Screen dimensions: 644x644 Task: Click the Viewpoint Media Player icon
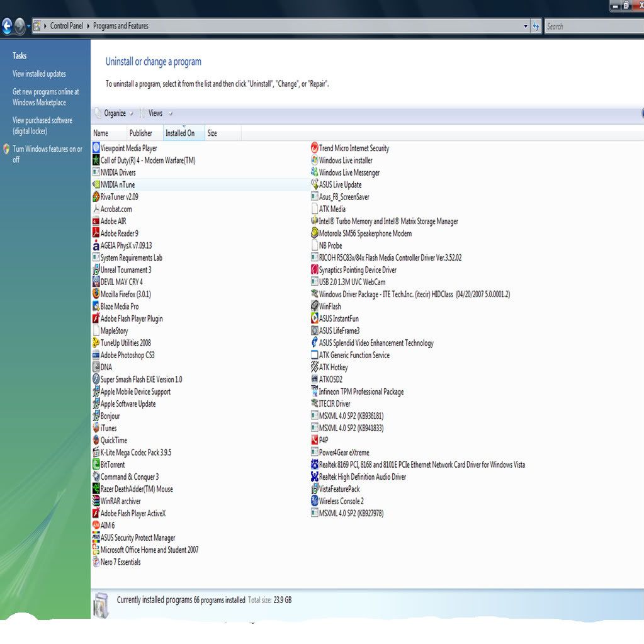[96, 148]
